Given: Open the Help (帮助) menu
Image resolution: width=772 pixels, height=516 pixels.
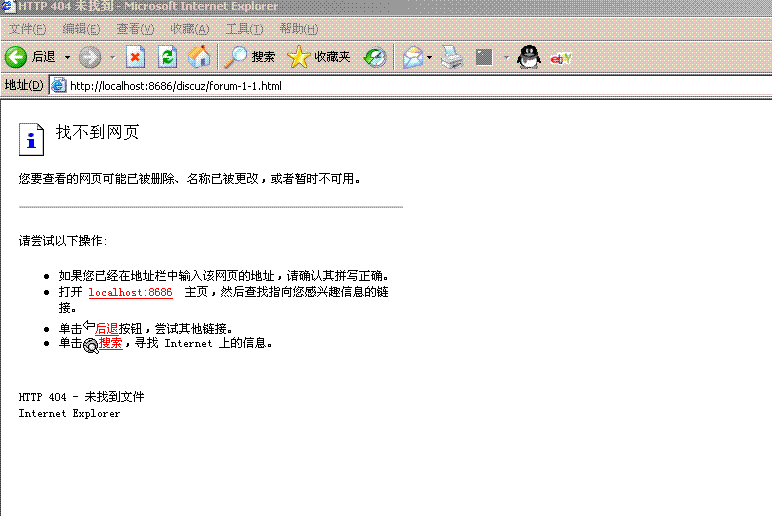Looking at the screenshot, I should pyautogui.click(x=299, y=29).
